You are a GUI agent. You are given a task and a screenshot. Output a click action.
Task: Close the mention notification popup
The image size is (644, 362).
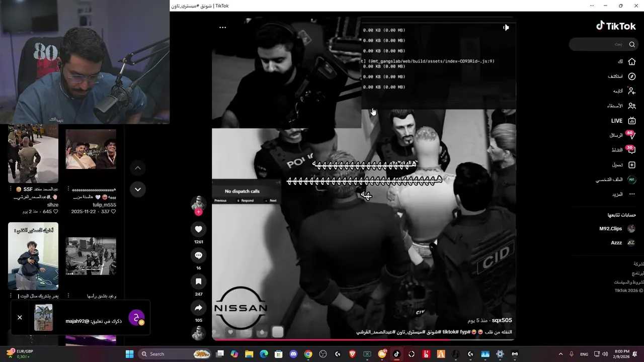[20, 317]
